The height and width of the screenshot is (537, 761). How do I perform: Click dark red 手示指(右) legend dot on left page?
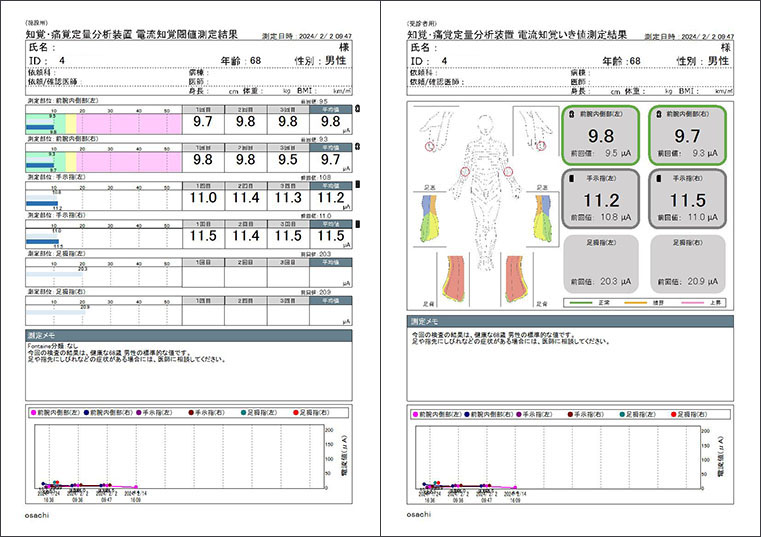coord(191,413)
